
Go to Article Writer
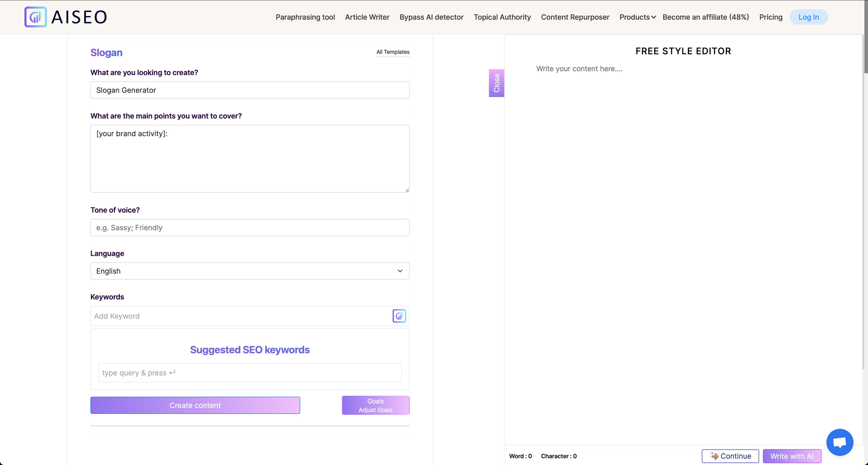[367, 17]
